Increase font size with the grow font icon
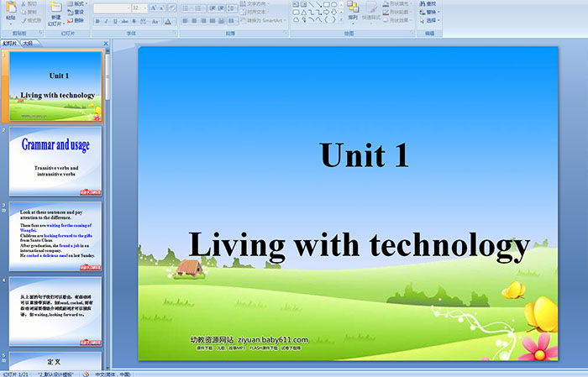The height and width of the screenshot is (377, 588). pyautogui.click(x=154, y=8)
